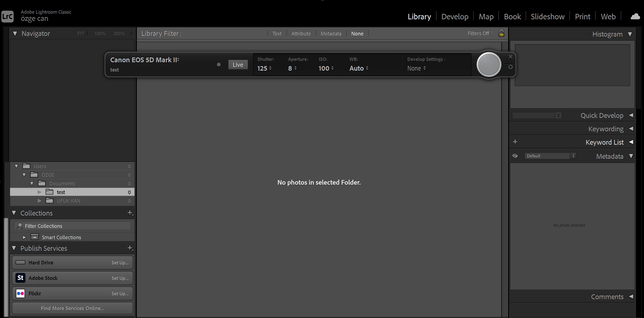The image size is (644, 318).
Task: Click Find More Services Online button
Action: click(x=72, y=308)
